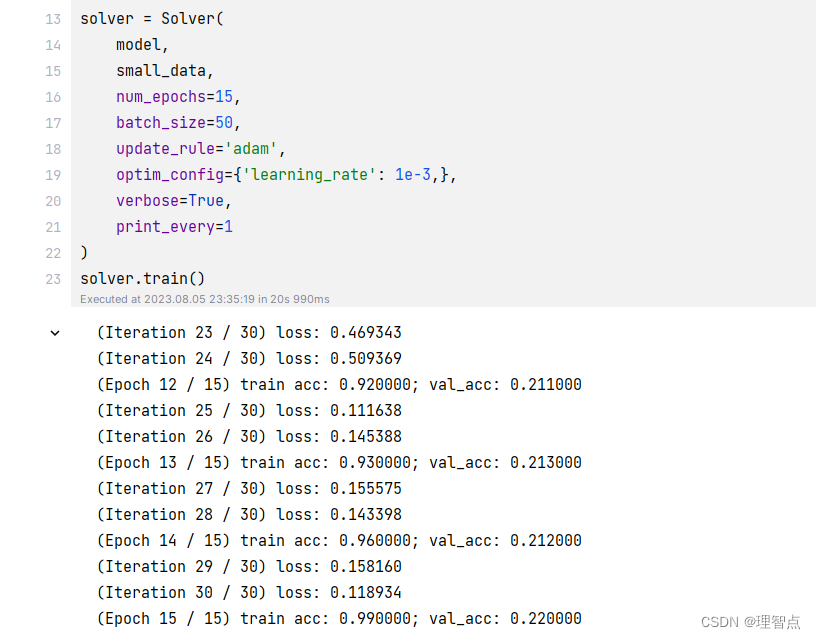
Task: Select the 'adam' string value
Action: pyautogui.click(x=250, y=148)
